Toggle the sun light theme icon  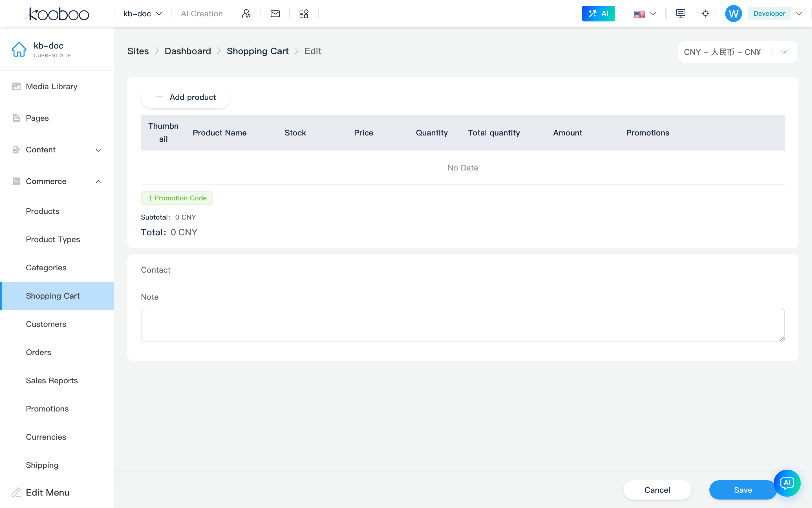click(705, 14)
